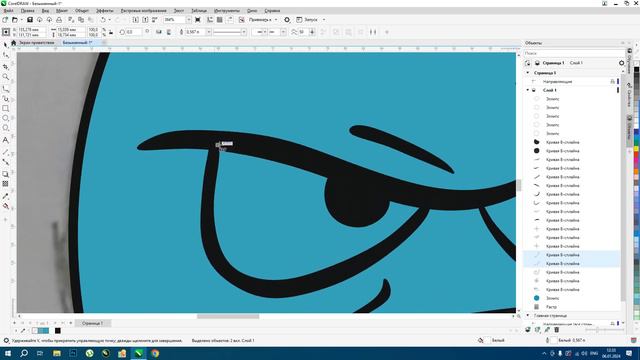Viewport: 640px width, 360px height.
Task: Collapse the Страница 1 tree node
Action: pyautogui.click(x=528, y=73)
